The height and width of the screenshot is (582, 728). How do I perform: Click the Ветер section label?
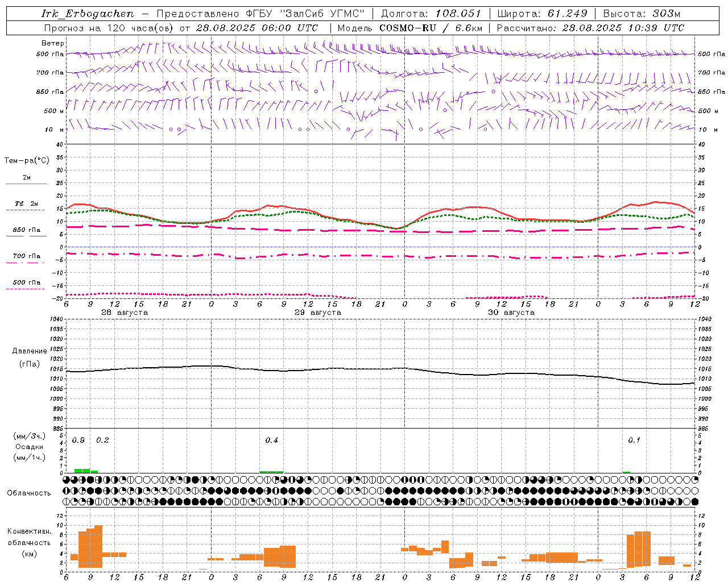53,43
